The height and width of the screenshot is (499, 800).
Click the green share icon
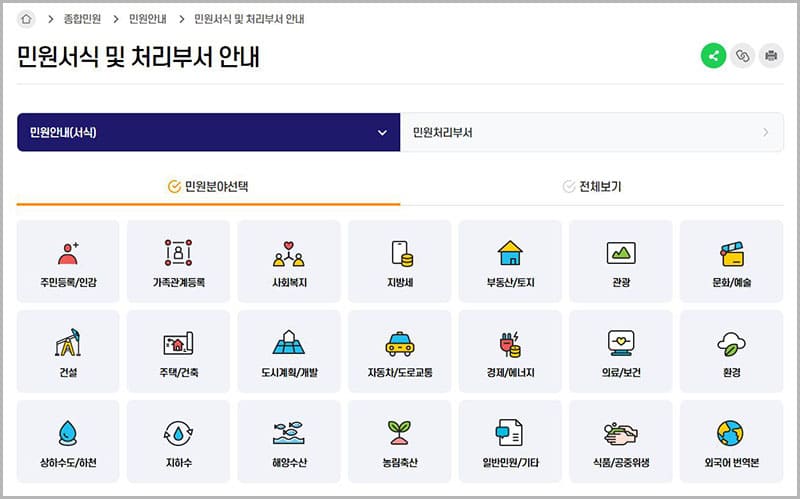coord(713,56)
